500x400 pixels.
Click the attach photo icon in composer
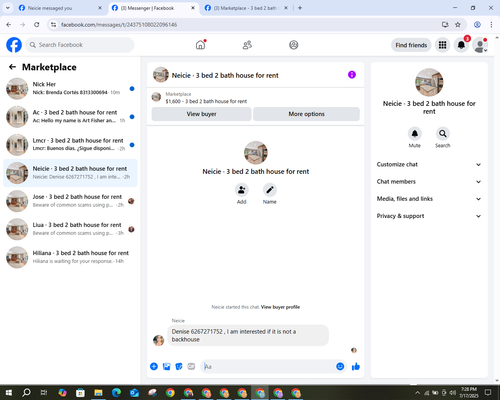166,367
